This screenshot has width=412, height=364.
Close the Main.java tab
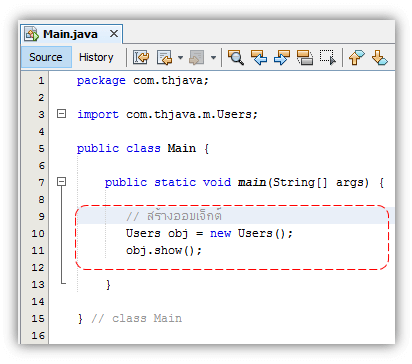click(114, 34)
